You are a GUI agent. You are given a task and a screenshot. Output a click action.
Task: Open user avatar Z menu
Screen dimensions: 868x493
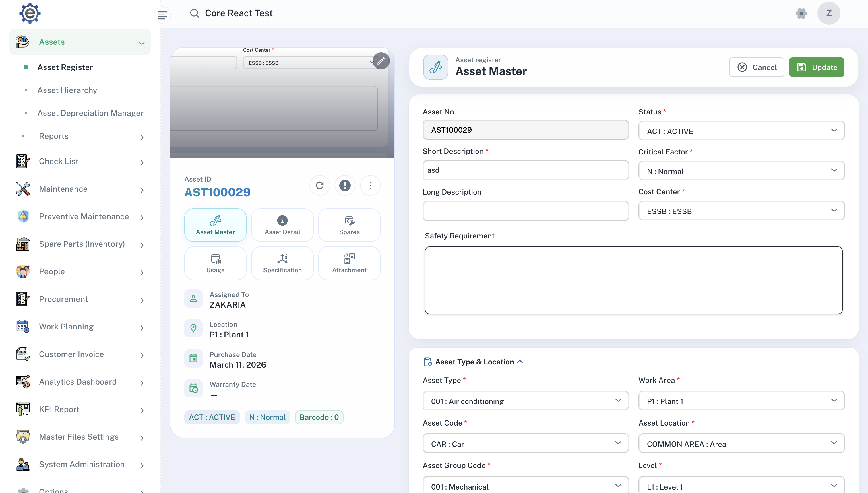[828, 13]
